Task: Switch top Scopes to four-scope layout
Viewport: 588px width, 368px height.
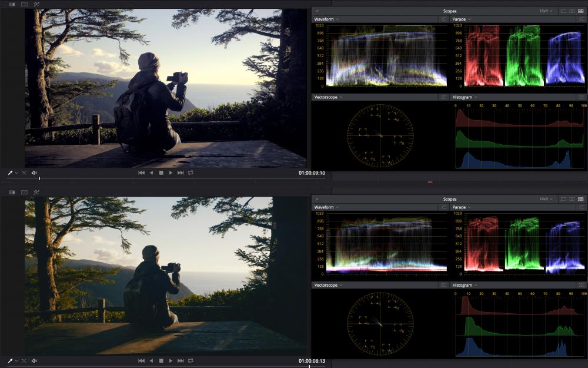Action: pos(581,11)
